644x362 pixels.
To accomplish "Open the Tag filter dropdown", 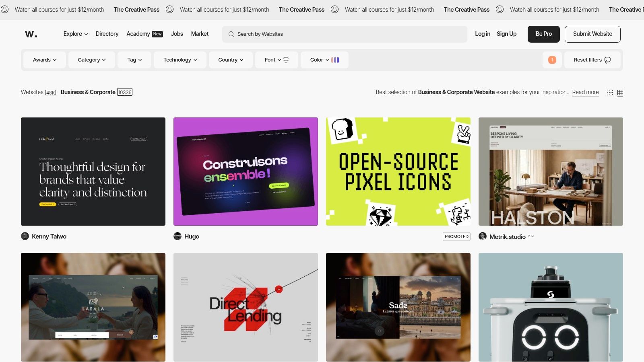I will pos(134,60).
